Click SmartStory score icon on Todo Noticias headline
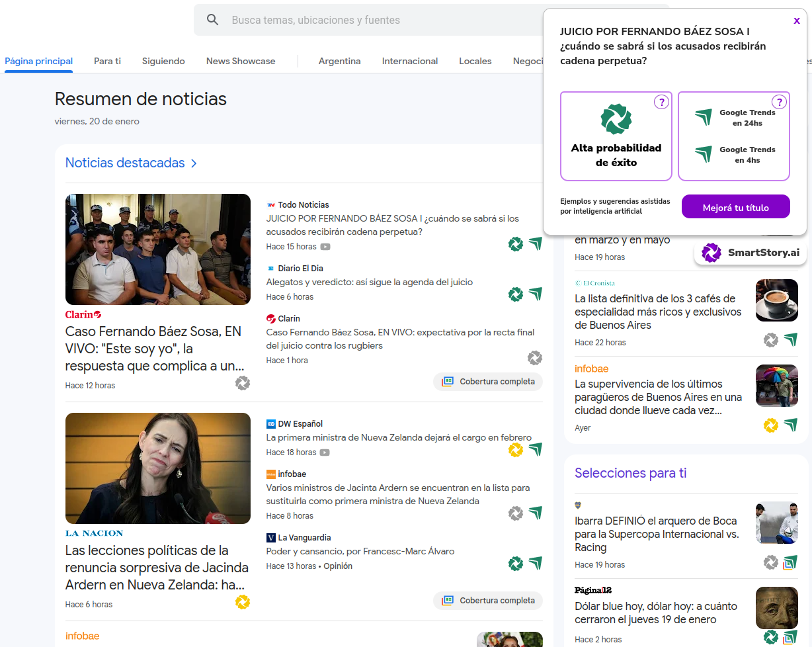Image resolution: width=812 pixels, height=647 pixels. (516, 244)
